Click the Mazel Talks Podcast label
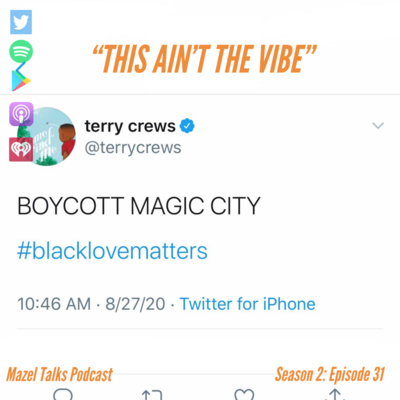Viewport: 400px width, 400px height. 60,374
